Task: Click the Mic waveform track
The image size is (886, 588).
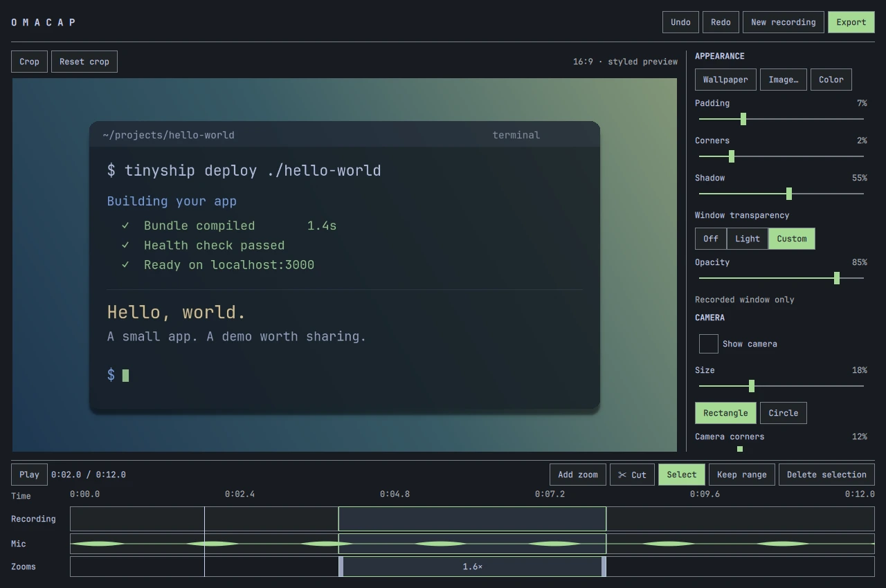Action: pyautogui.click(x=472, y=544)
